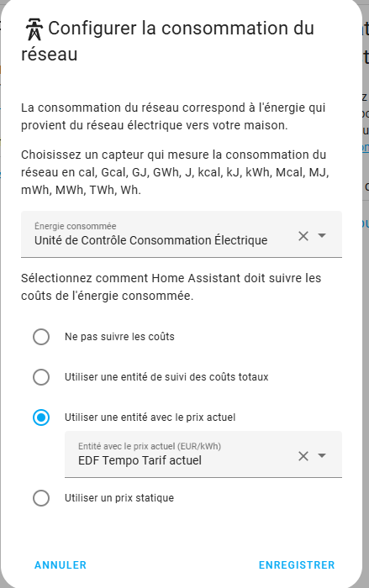Click the paragraph listing units like kWh, MWh
This screenshot has height=588, width=369.
coord(175,172)
